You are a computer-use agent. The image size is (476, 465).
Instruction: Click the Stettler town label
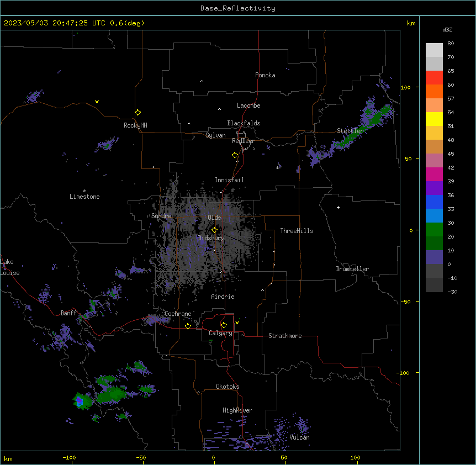[350, 131]
